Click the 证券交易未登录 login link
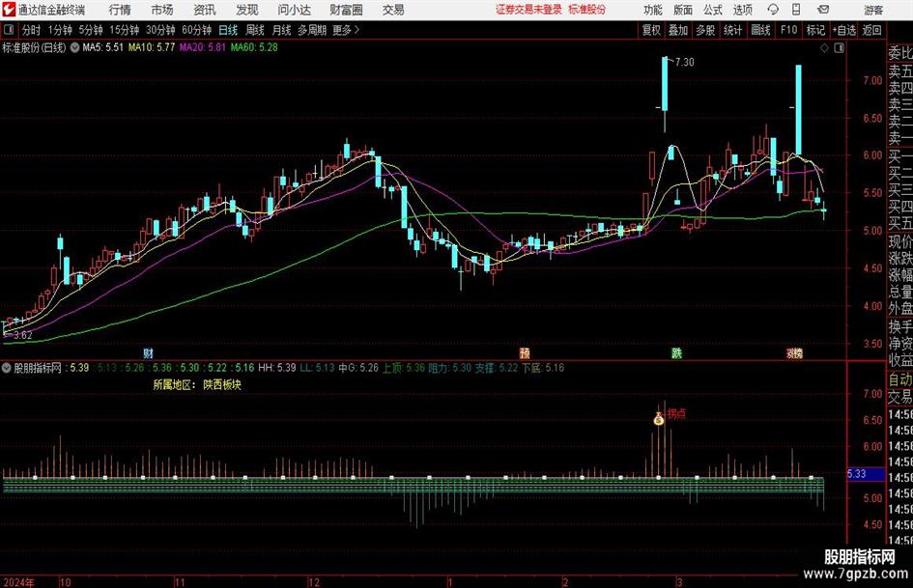This screenshot has height=588, width=913. point(528,10)
